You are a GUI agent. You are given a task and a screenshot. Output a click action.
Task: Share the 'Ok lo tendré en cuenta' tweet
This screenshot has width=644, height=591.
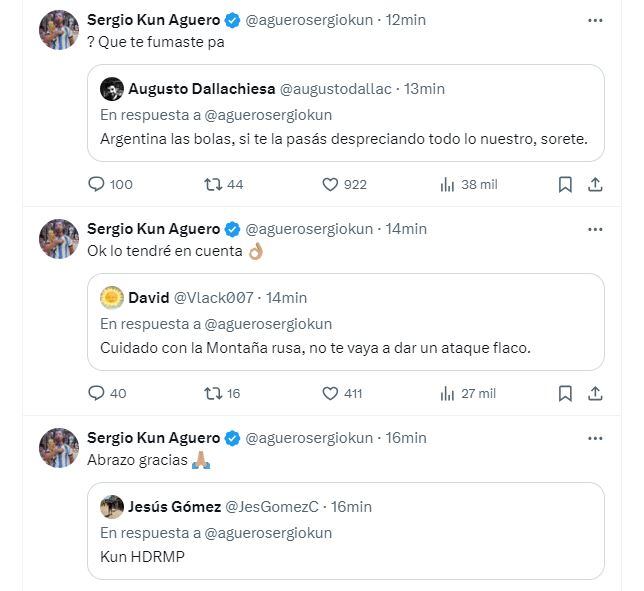pyautogui.click(x=595, y=393)
